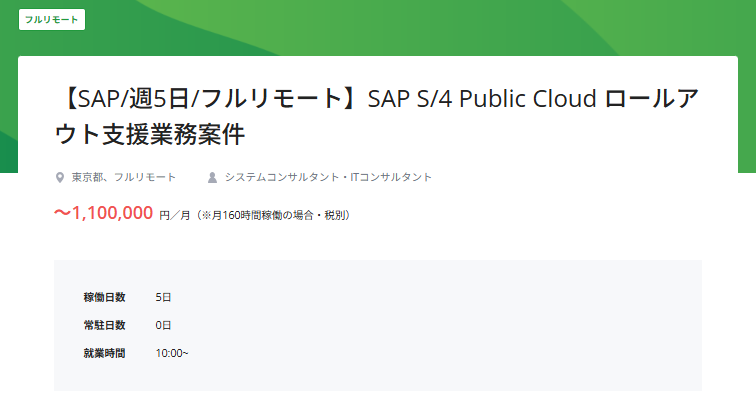Click the 常駐日数 label
Screen dimensions: 756x415
pos(104,325)
